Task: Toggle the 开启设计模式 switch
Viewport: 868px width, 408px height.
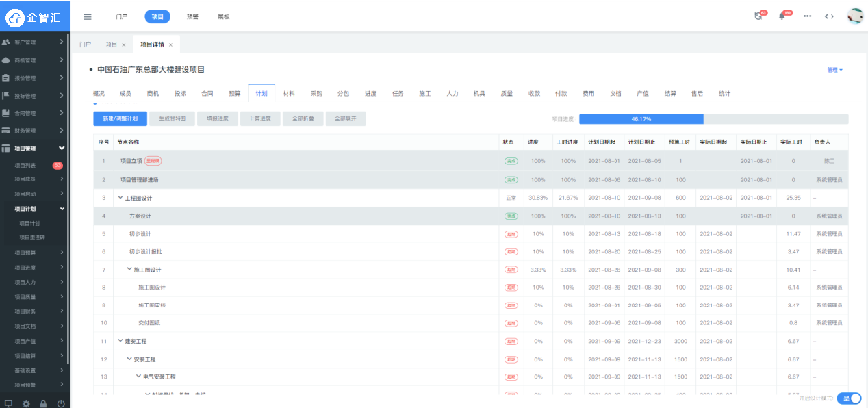Action: tap(849, 398)
